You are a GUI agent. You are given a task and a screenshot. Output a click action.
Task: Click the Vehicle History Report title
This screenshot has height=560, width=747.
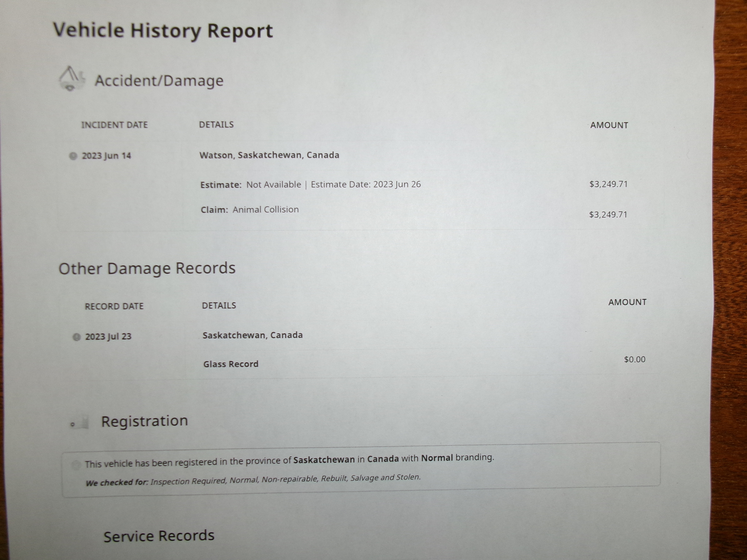[x=163, y=31]
